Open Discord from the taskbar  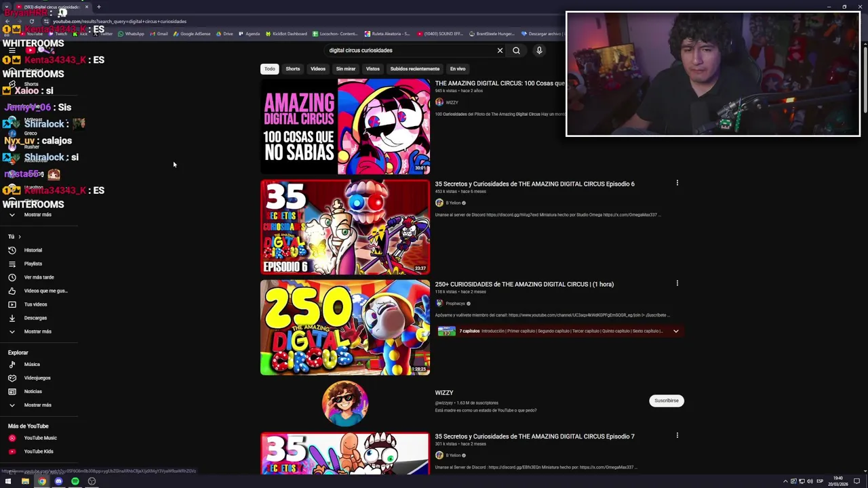click(x=58, y=481)
